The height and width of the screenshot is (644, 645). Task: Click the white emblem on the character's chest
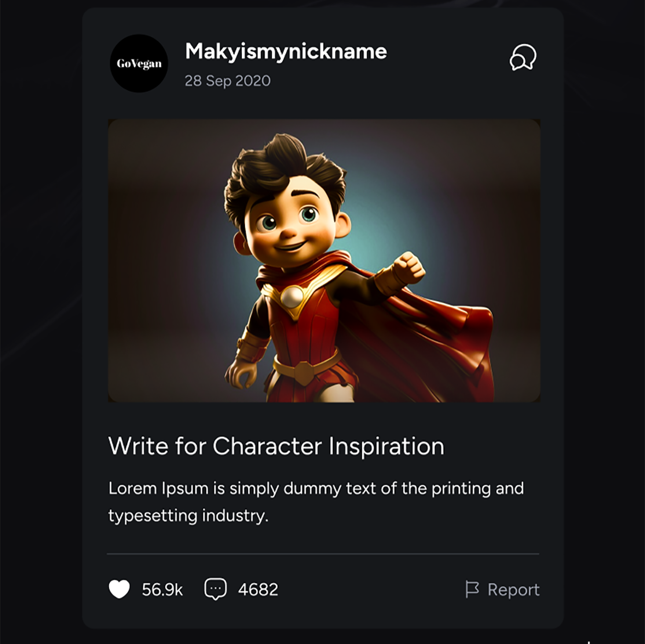pos(291,296)
